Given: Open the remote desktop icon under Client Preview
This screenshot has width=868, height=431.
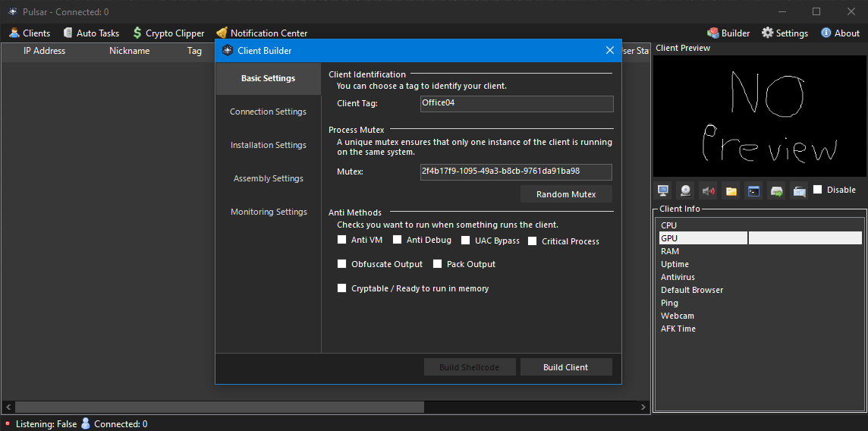Looking at the screenshot, I should (662, 191).
